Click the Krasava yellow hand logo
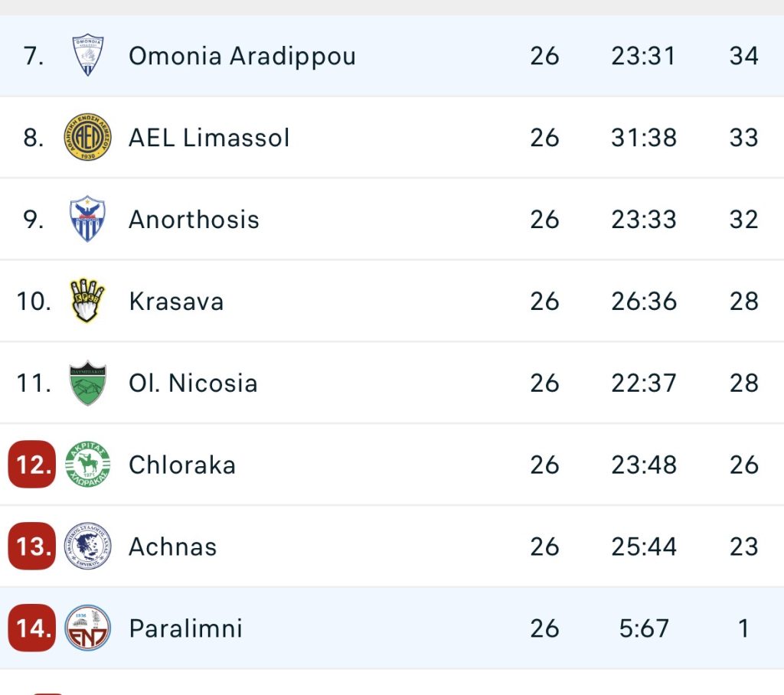Image resolution: width=784 pixels, height=695 pixels. pos(87,301)
